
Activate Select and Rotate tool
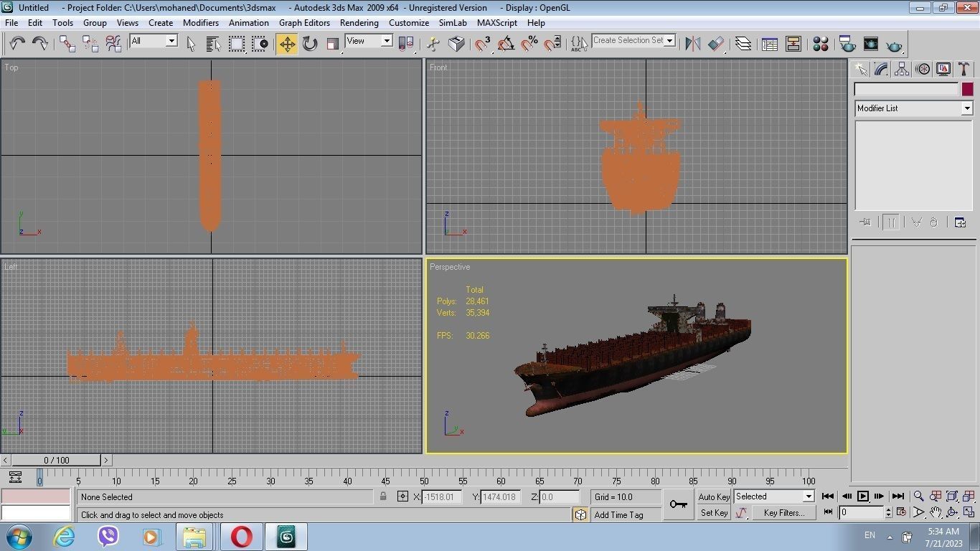click(x=310, y=44)
